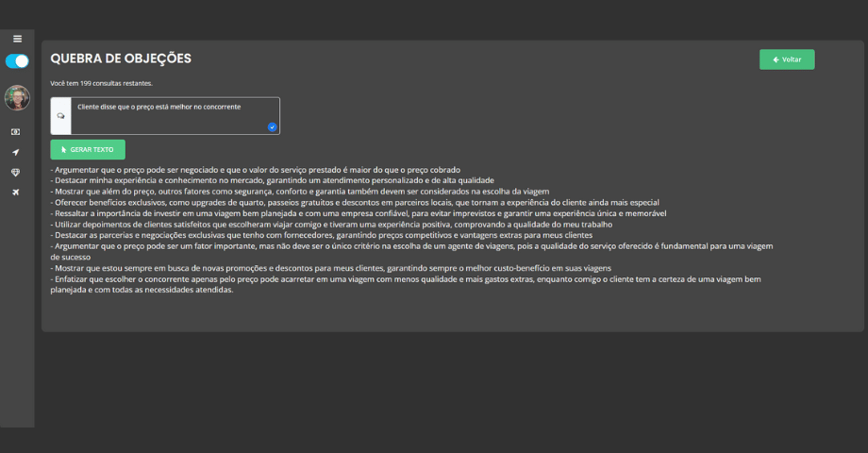Click the '199 consultas restantes' notice
The width and height of the screenshot is (868, 453).
click(101, 84)
